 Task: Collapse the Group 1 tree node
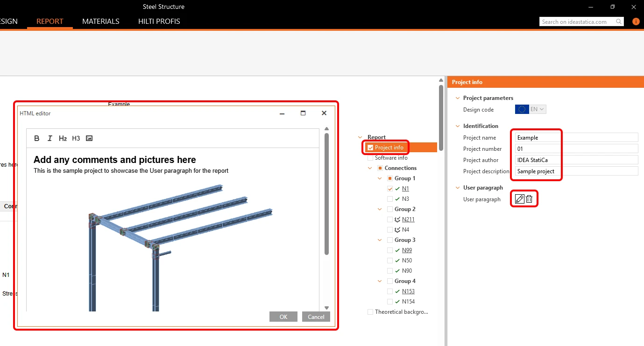380,178
